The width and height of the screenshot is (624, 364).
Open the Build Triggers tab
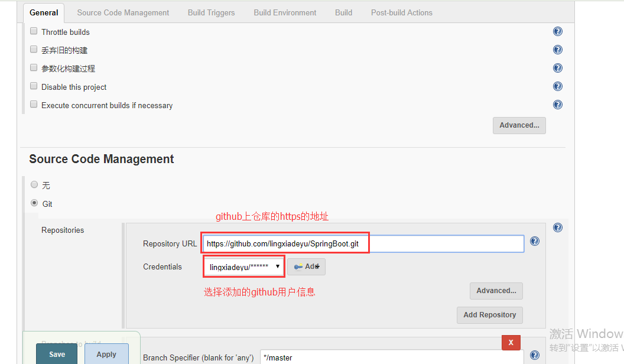(212, 13)
